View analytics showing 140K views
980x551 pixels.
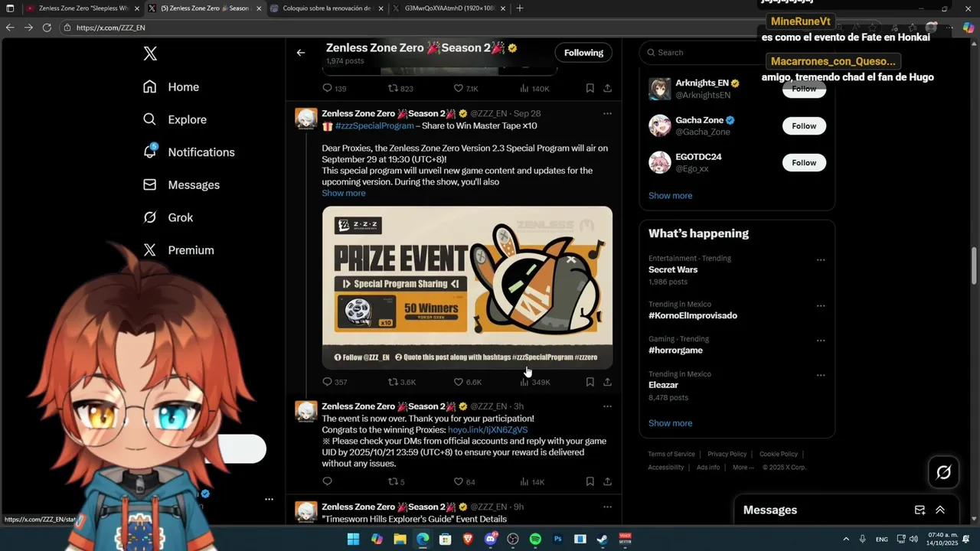[x=535, y=89]
